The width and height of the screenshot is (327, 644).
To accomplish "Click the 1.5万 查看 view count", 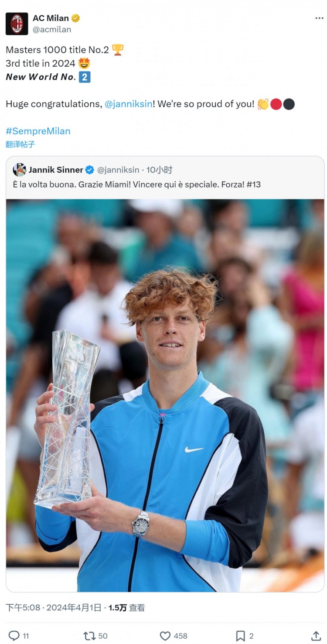I will [126, 607].
